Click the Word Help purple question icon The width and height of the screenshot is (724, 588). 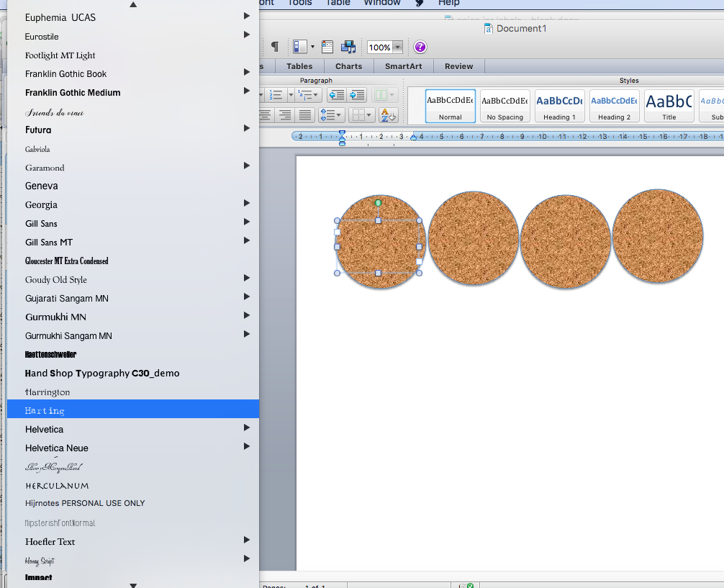[x=420, y=48]
